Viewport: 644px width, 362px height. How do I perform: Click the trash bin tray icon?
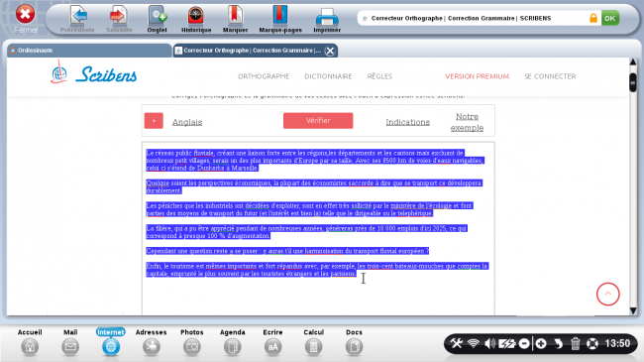point(576,343)
